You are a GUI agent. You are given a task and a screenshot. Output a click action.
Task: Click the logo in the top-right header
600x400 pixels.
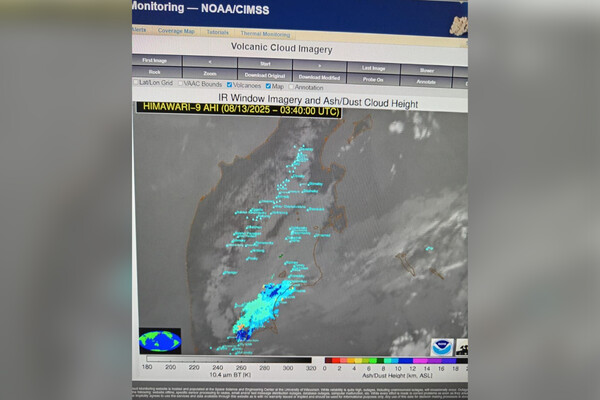point(458,24)
